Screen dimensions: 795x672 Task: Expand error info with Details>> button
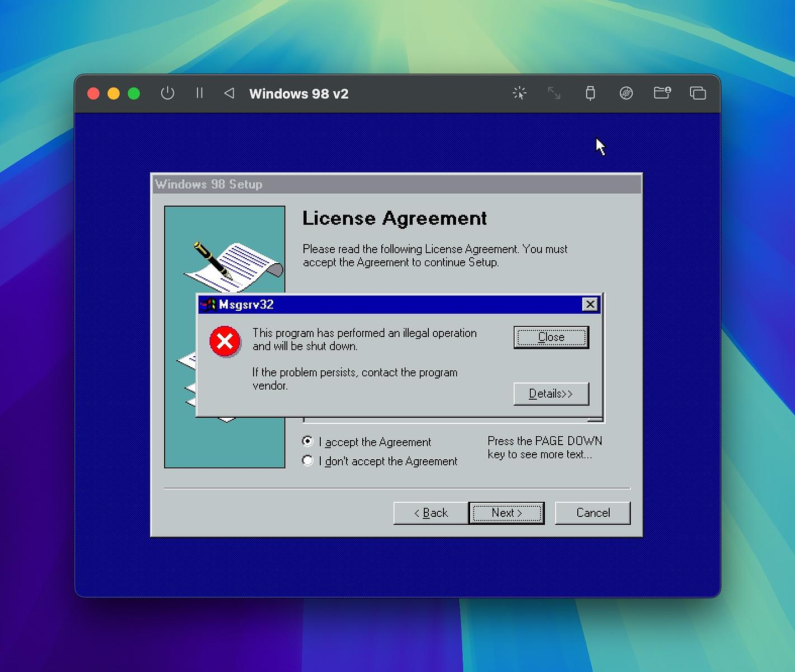[x=551, y=394]
